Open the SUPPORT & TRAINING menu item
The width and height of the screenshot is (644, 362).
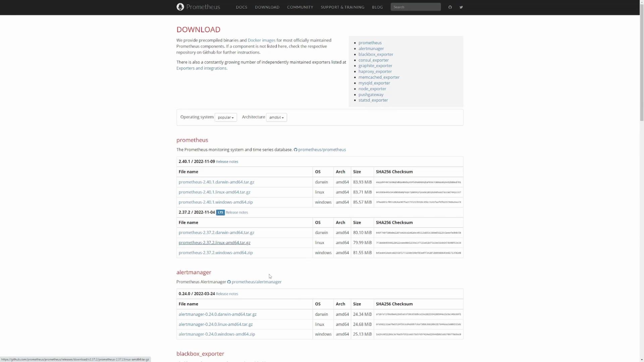point(342,7)
